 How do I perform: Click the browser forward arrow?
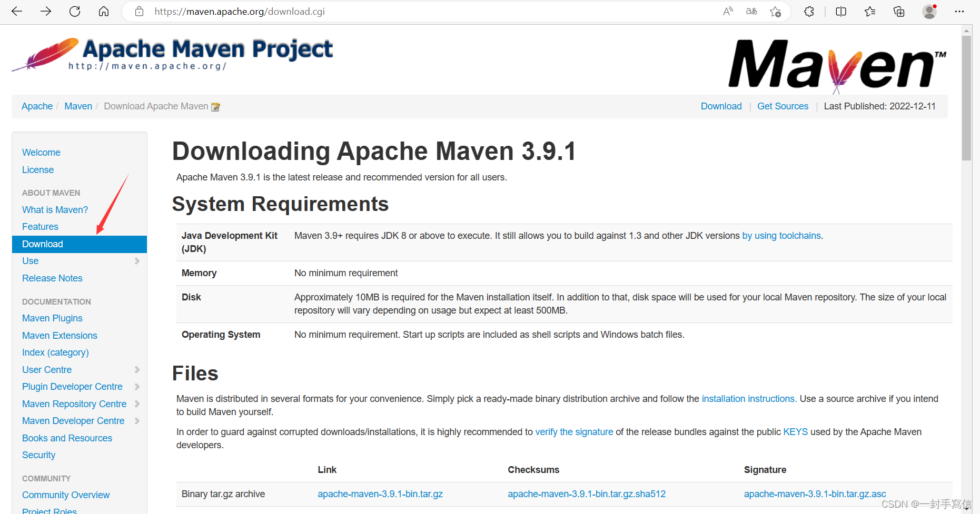46,12
